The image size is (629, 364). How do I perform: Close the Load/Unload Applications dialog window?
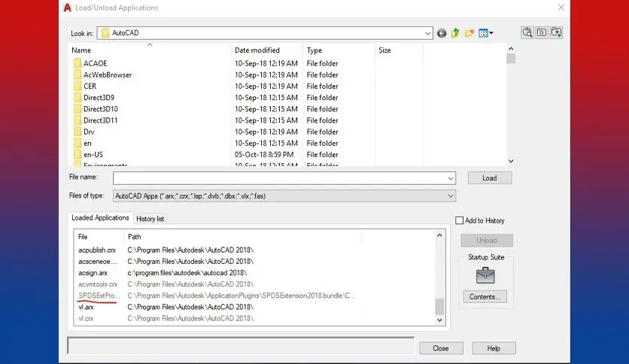(561, 8)
